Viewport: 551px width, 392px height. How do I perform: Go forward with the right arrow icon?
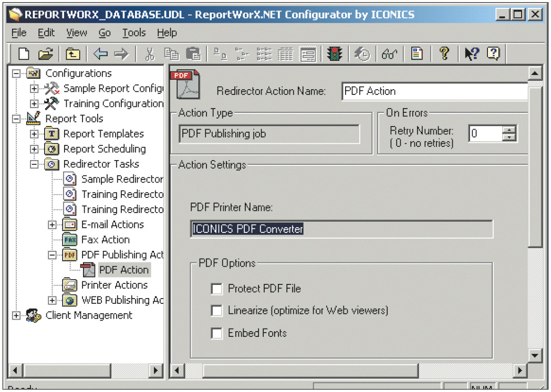(121, 54)
